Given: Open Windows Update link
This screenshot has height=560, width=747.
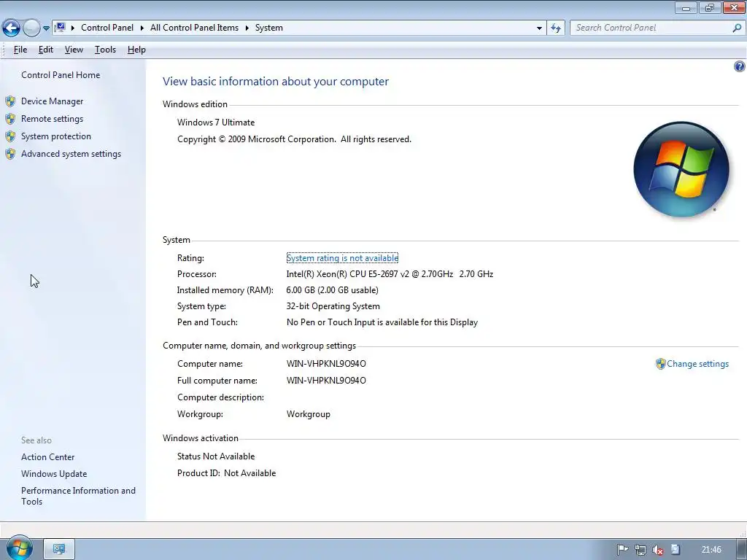Looking at the screenshot, I should (x=54, y=474).
